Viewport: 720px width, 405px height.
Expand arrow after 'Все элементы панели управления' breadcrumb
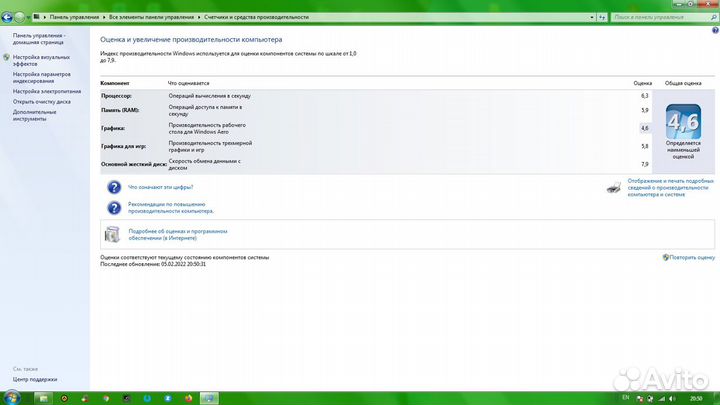coord(199,17)
